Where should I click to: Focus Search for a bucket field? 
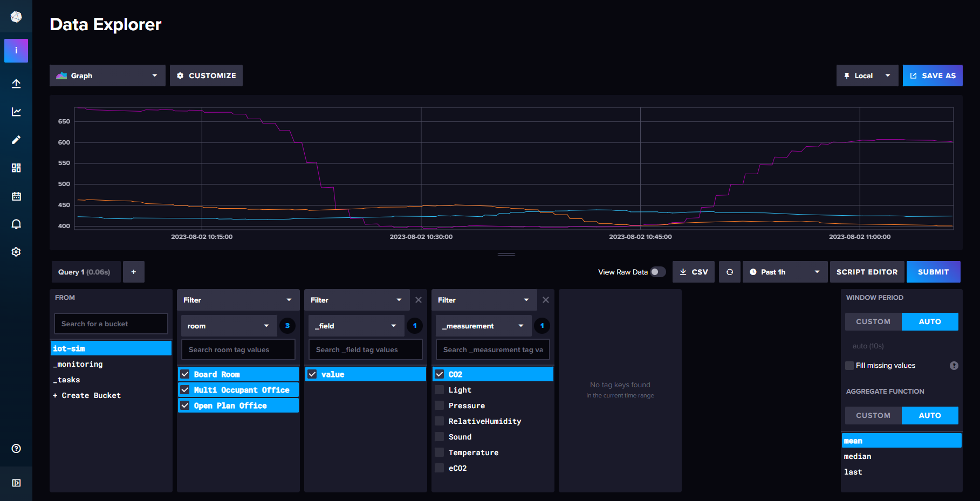pyautogui.click(x=111, y=324)
